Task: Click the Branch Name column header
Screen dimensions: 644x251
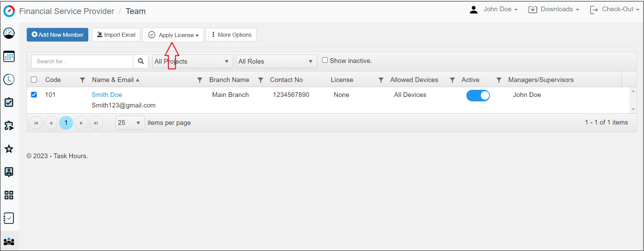Action: point(229,80)
